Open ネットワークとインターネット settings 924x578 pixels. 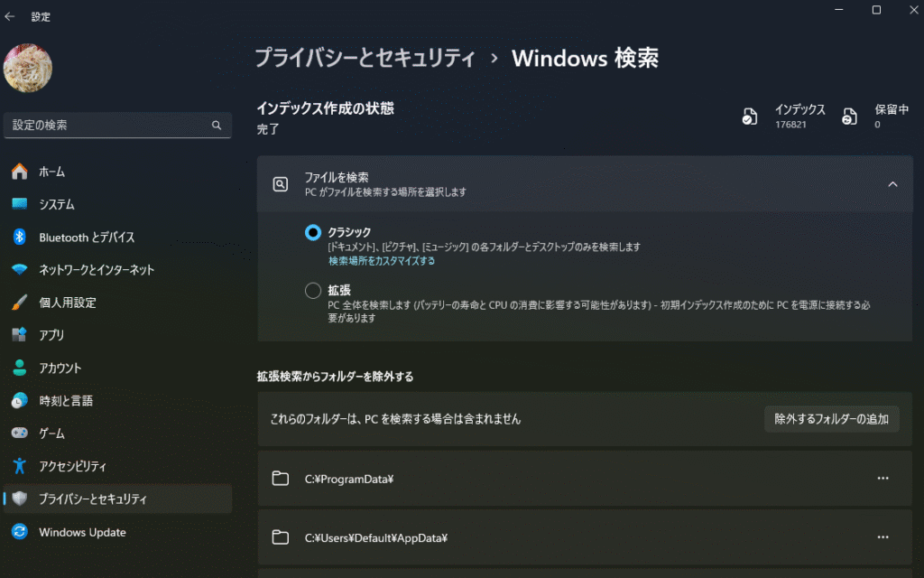(117, 269)
